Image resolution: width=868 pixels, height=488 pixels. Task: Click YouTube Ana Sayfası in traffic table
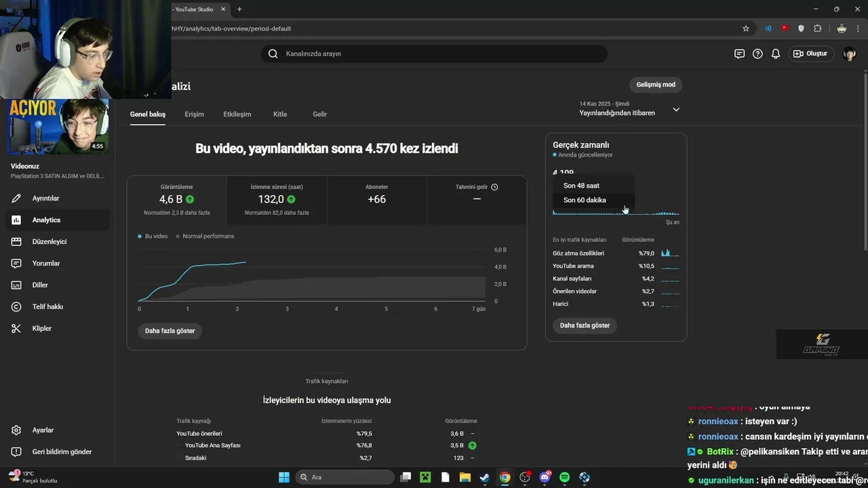[213, 445]
